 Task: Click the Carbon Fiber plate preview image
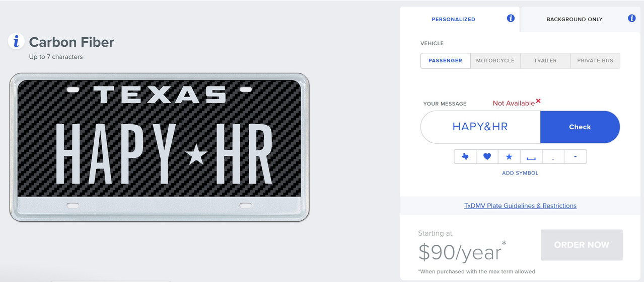[x=159, y=147]
